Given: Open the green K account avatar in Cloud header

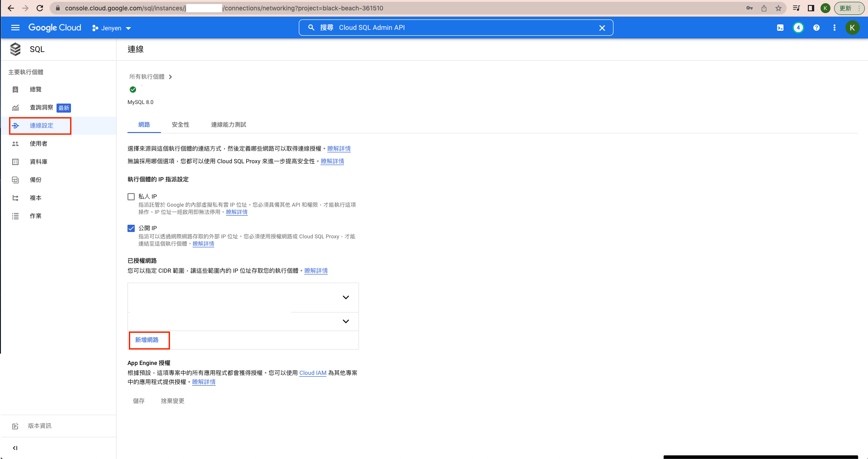Looking at the screenshot, I should click(852, 28).
